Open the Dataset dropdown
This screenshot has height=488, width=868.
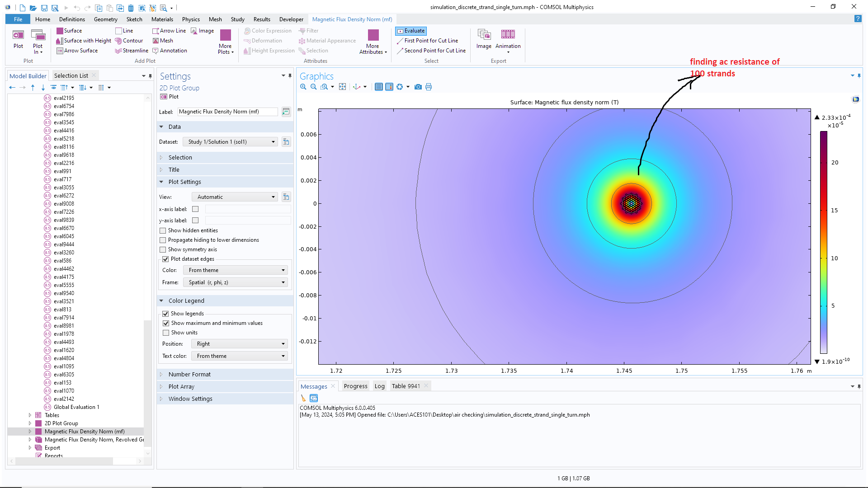(x=231, y=142)
